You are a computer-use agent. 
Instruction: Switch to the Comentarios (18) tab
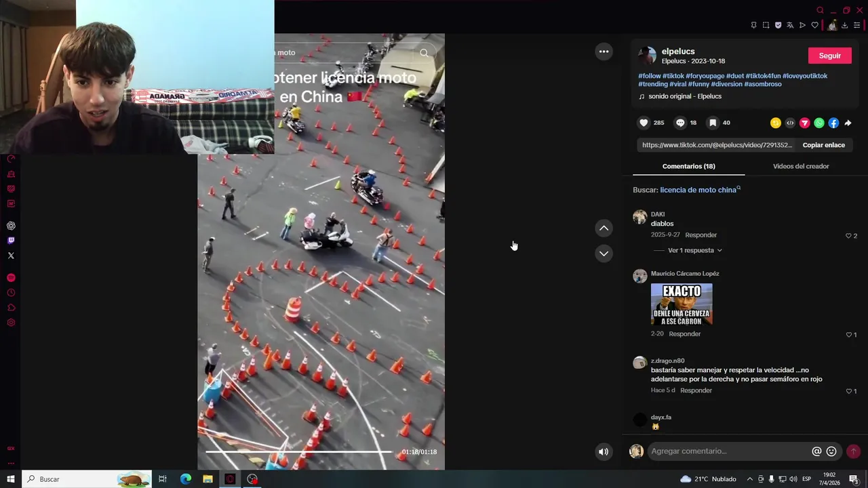(688, 166)
